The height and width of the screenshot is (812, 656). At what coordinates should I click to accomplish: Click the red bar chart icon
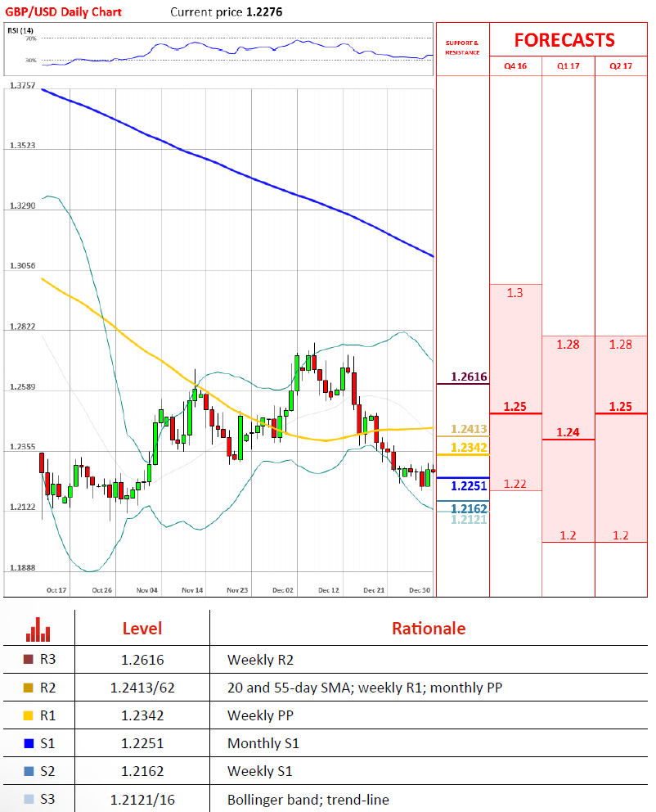[x=38, y=629]
